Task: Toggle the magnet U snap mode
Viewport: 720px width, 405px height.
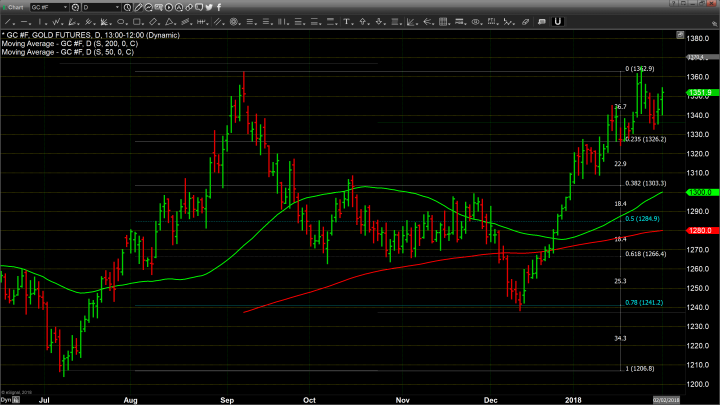Action: tap(557, 22)
